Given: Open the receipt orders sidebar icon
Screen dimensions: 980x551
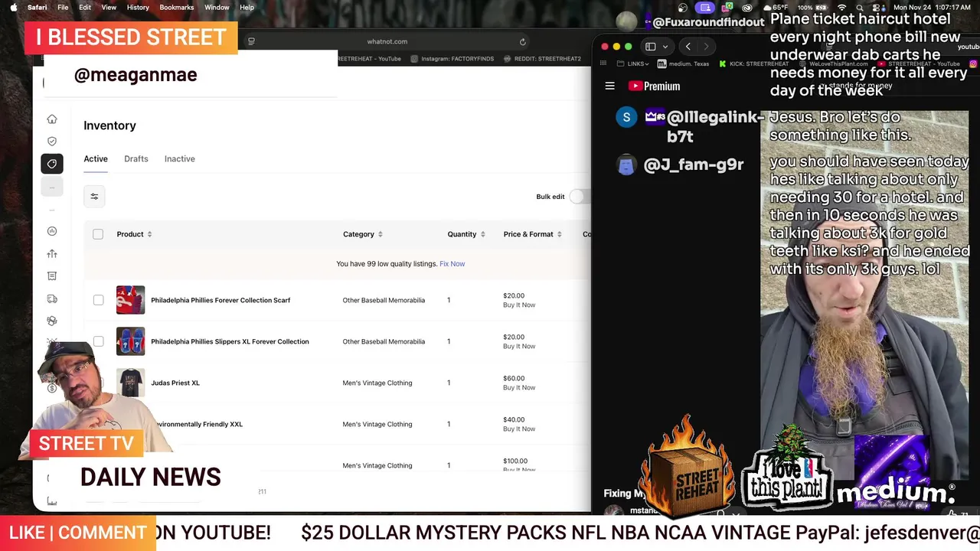Looking at the screenshot, I should point(52,276).
